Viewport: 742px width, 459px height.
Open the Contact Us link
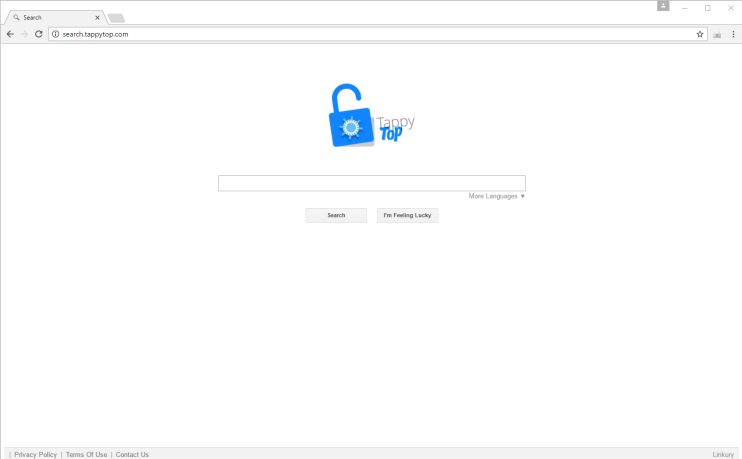[x=132, y=454]
